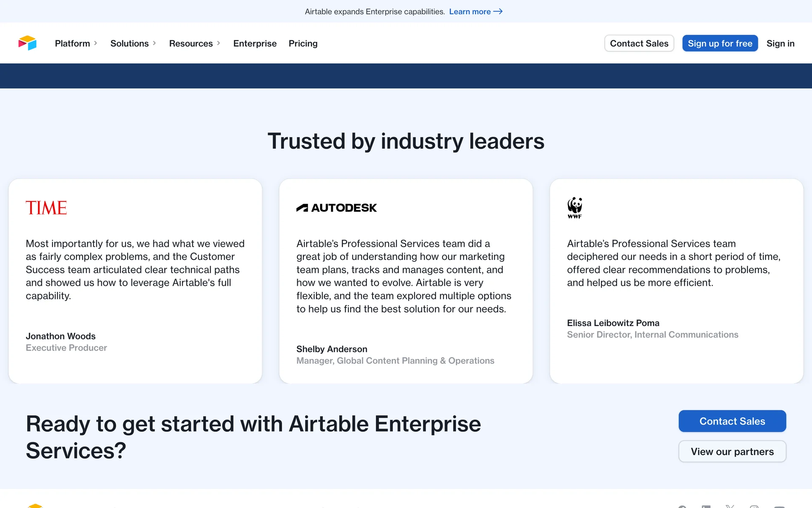This screenshot has height=508, width=812.
Task: Click the arrow icon beside Learn more
Action: (498, 11)
